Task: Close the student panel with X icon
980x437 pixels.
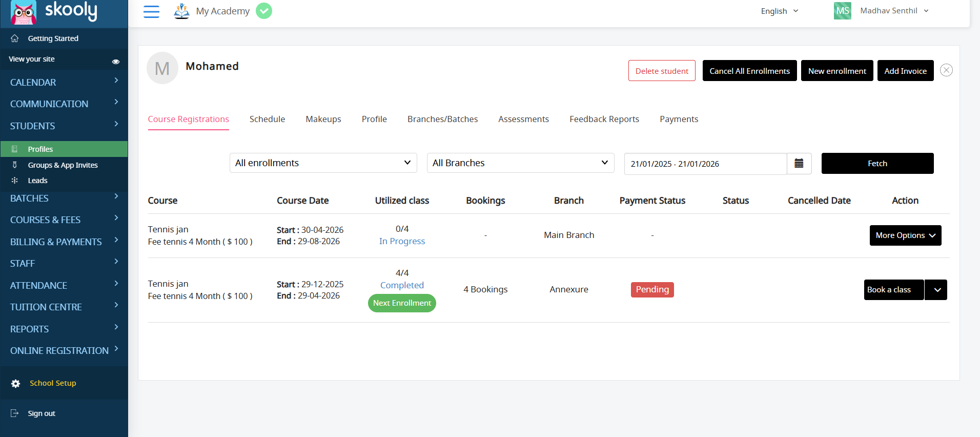Action: [x=946, y=70]
